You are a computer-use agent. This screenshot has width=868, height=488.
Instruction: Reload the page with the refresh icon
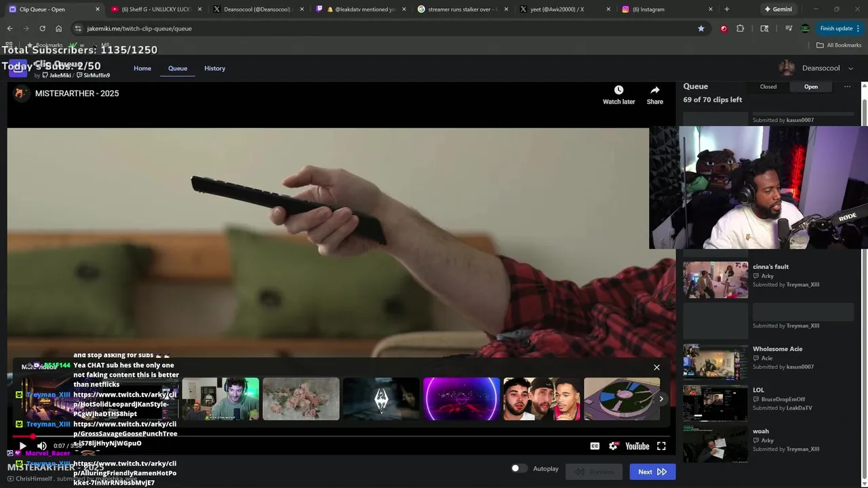(42, 28)
